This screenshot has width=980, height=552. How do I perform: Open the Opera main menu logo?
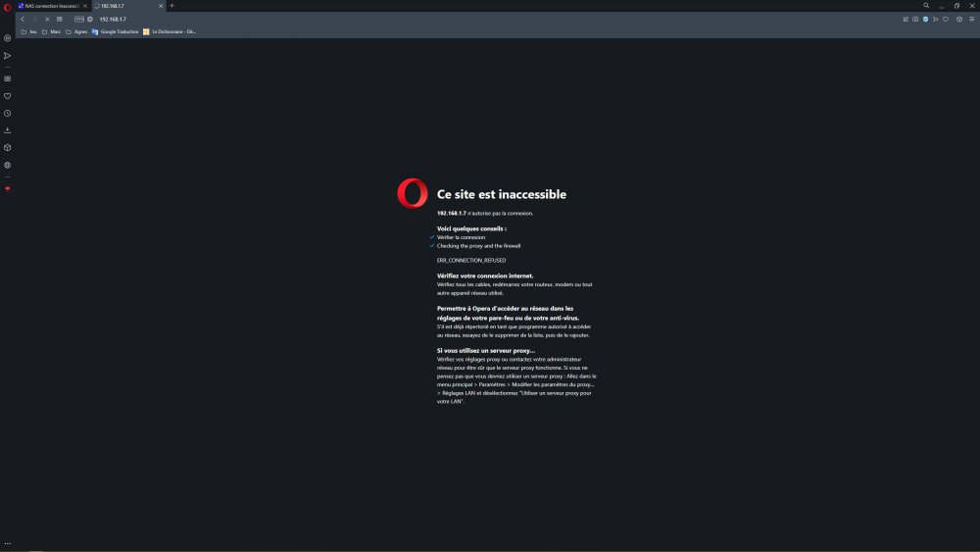coord(8,7)
